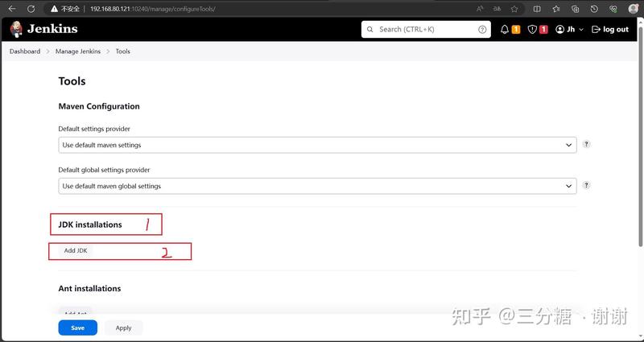644x342 pixels.
Task: Click the page vertical scrollbar
Action: pos(641,135)
